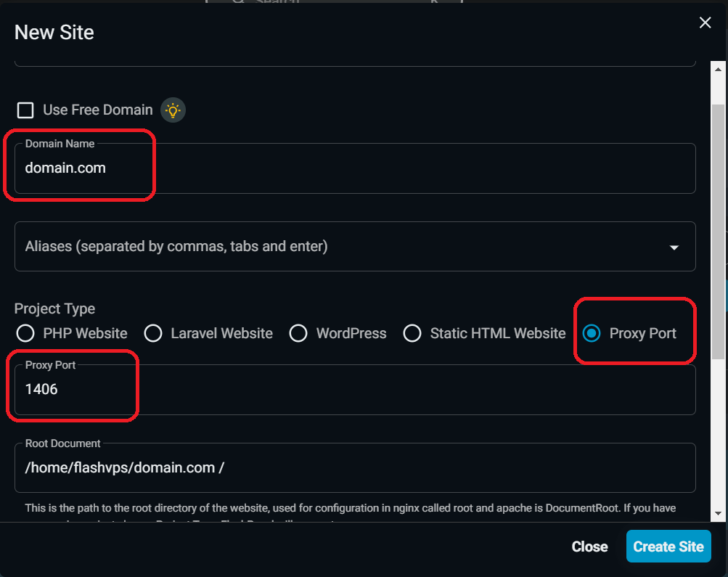Image resolution: width=728 pixels, height=577 pixels.
Task: Expand the Aliases dropdown arrow
Action: tap(674, 247)
